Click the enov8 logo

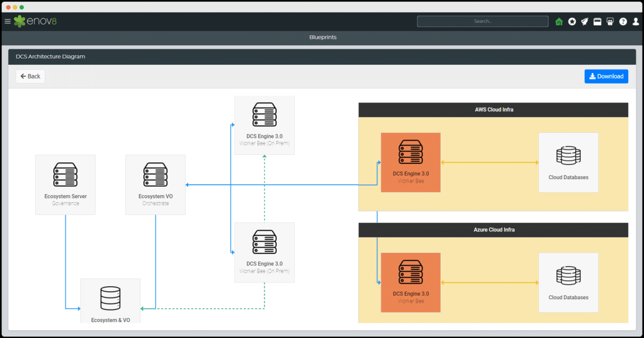click(x=35, y=22)
